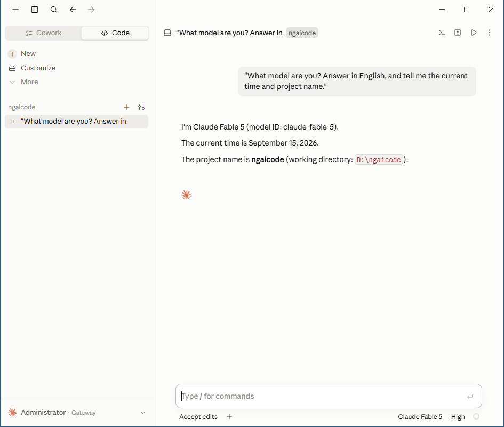
Task: Click "I'm Claude Fable 5" response line
Action: pyautogui.click(x=260, y=127)
